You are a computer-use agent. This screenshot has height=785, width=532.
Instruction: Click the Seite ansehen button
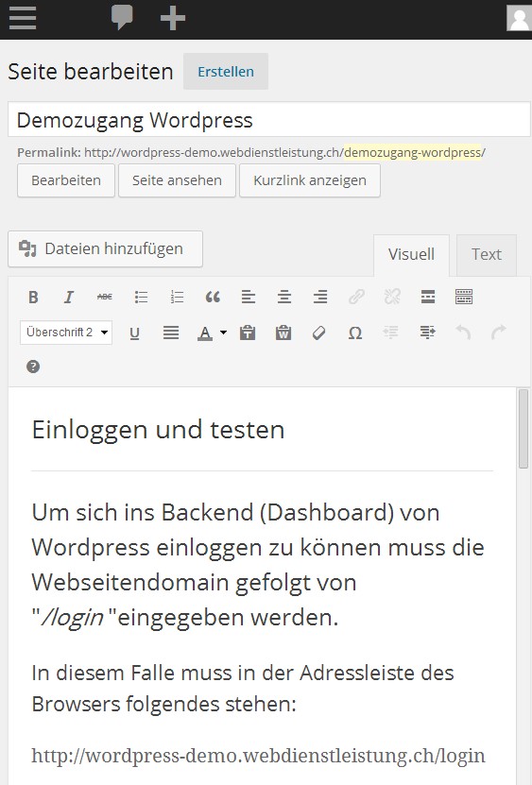pos(177,180)
